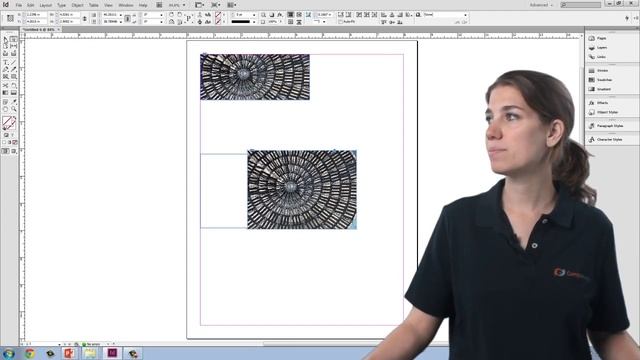Open the stroke weight dropdown
The height and width of the screenshot is (360, 640).
click(254, 15)
